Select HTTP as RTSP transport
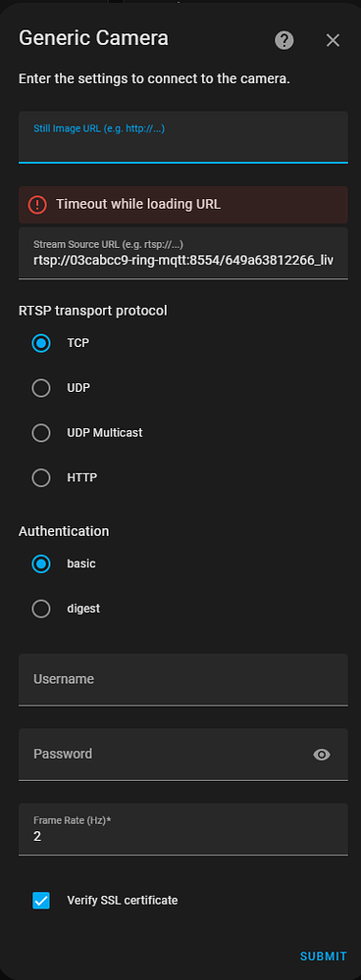This screenshot has height=980, width=361. coord(41,478)
